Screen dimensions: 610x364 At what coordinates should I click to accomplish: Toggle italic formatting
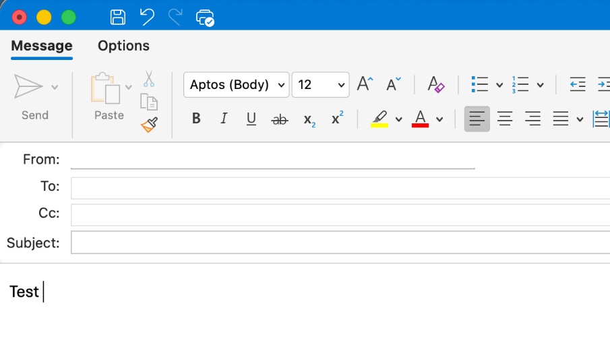(224, 118)
